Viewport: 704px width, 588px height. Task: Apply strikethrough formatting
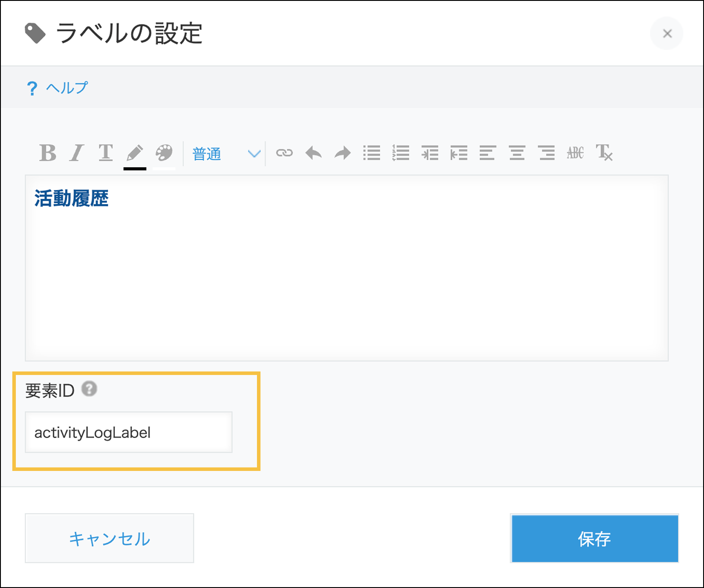click(x=575, y=153)
